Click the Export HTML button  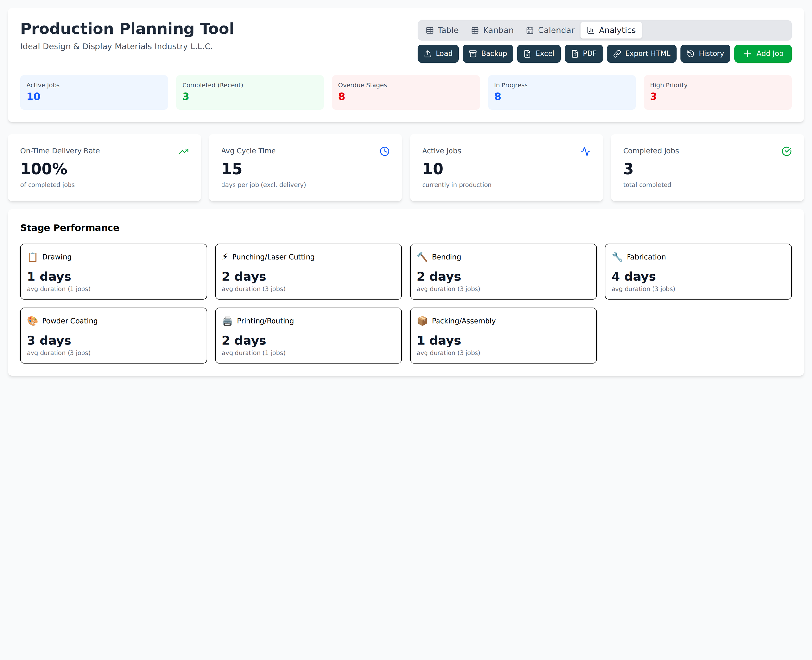point(641,54)
